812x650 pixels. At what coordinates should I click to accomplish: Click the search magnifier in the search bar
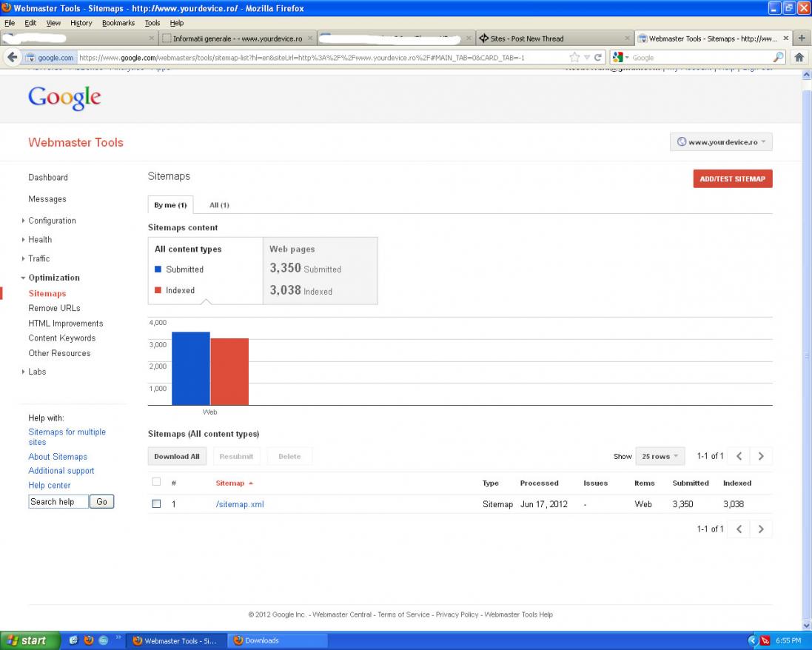pyautogui.click(x=778, y=58)
